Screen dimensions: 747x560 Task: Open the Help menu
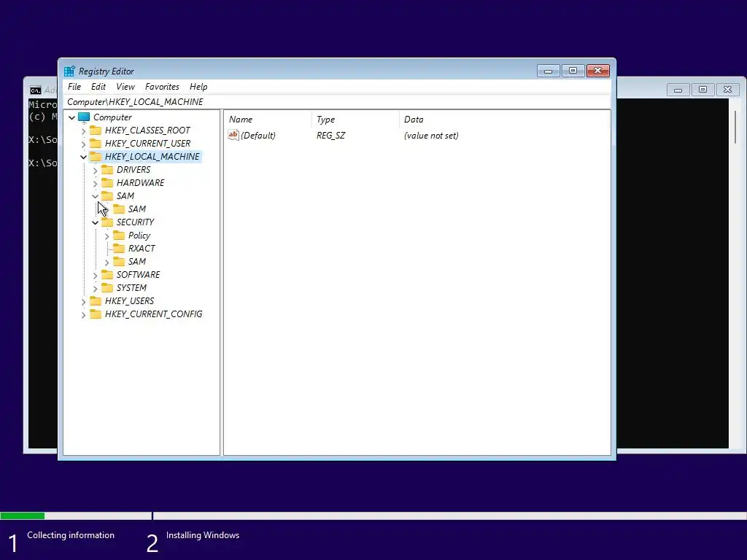pyautogui.click(x=198, y=87)
